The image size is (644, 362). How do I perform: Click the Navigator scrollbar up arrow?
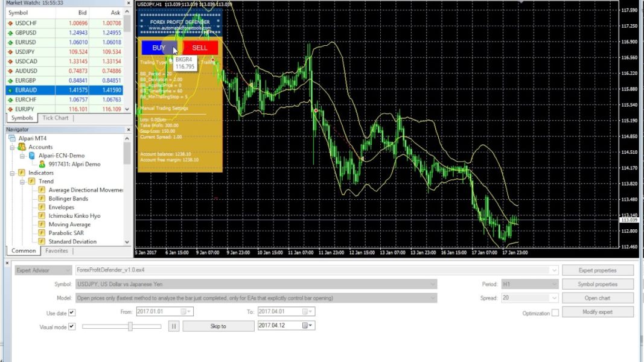coord(127,138)
